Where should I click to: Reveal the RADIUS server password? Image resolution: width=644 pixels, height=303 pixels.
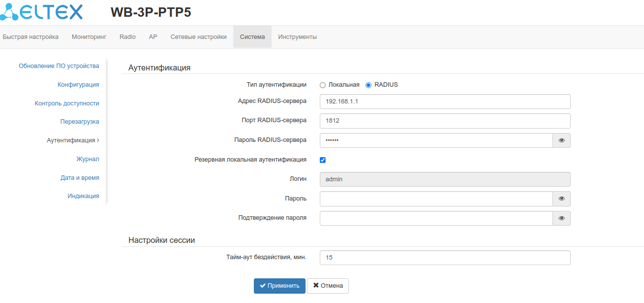561,140
